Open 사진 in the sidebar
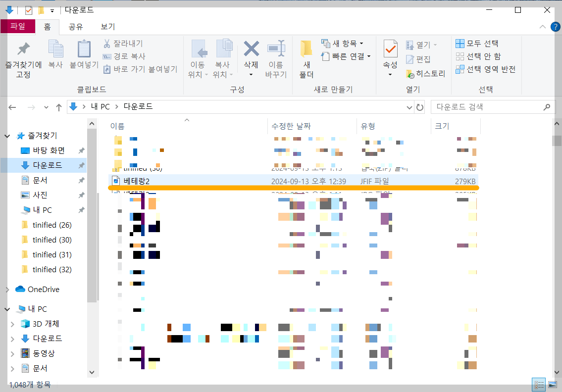The width and height of the screenshot is (562, 392). tap(40, 195)
